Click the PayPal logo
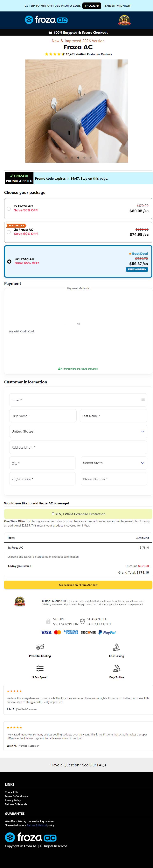This screenshot has width=153, height=868. [107, 632]
